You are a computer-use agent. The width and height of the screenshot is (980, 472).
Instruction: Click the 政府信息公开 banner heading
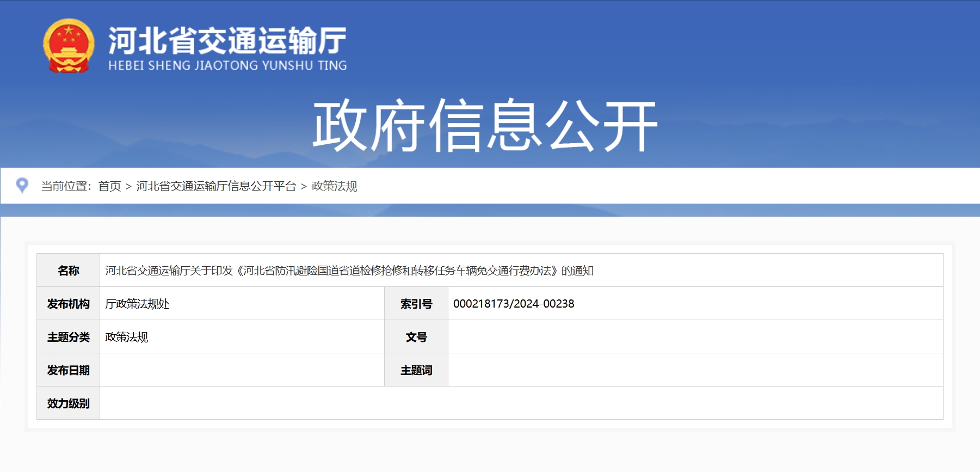point(485,126)
